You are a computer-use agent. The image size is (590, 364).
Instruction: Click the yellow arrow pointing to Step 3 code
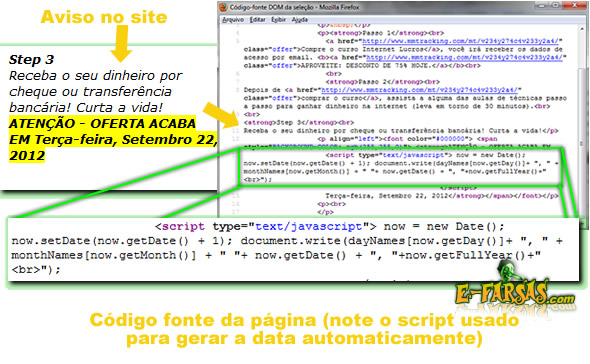[x=220, y=115]
